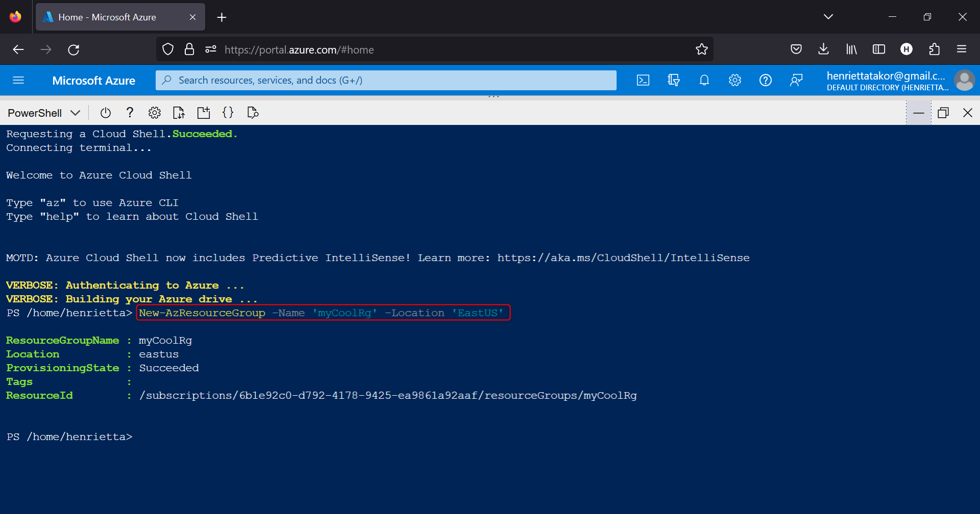This screenshot has width=980, height=514.
Task: Click the Cloud Shell pane resize handle dots
Action: (494, 96)
